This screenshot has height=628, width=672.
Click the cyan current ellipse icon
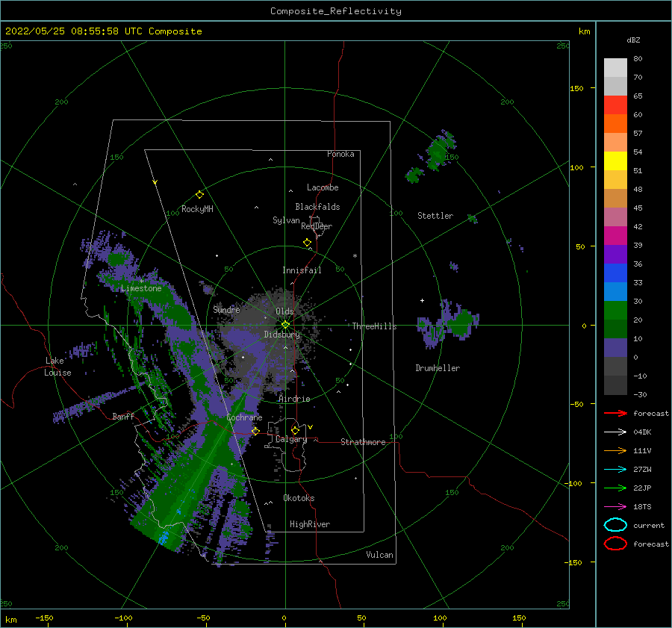tap(615, 525)
